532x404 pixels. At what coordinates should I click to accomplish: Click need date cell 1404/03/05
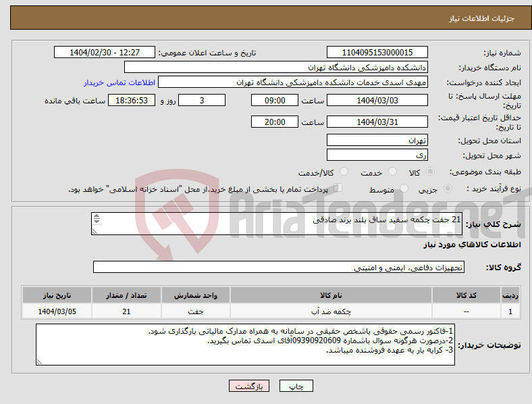(x=57, y=311)
